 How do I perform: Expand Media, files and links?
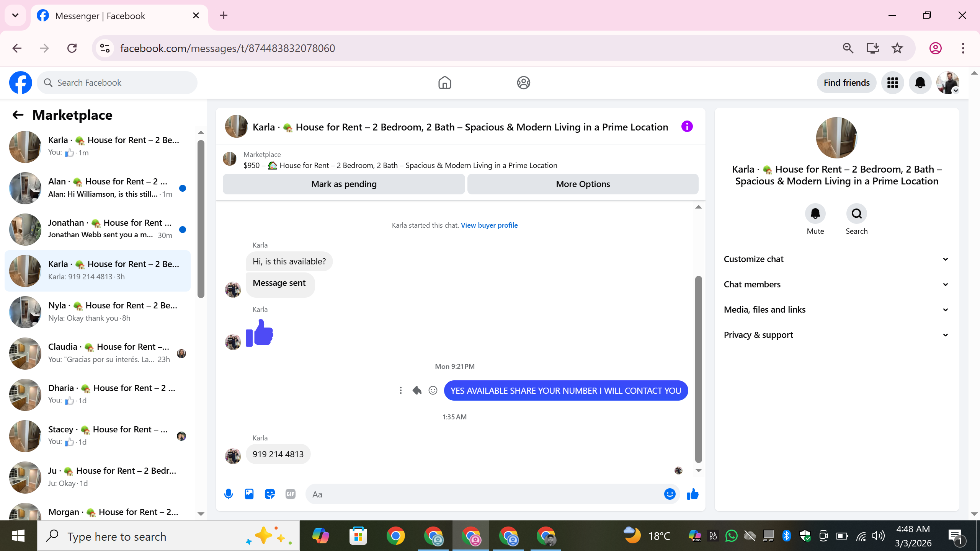[836, 310]
